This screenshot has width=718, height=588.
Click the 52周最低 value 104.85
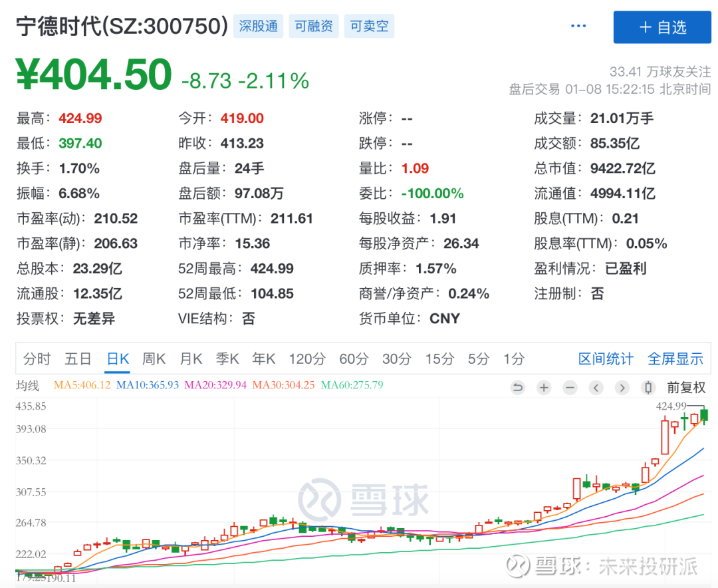(x=272, y=293)
